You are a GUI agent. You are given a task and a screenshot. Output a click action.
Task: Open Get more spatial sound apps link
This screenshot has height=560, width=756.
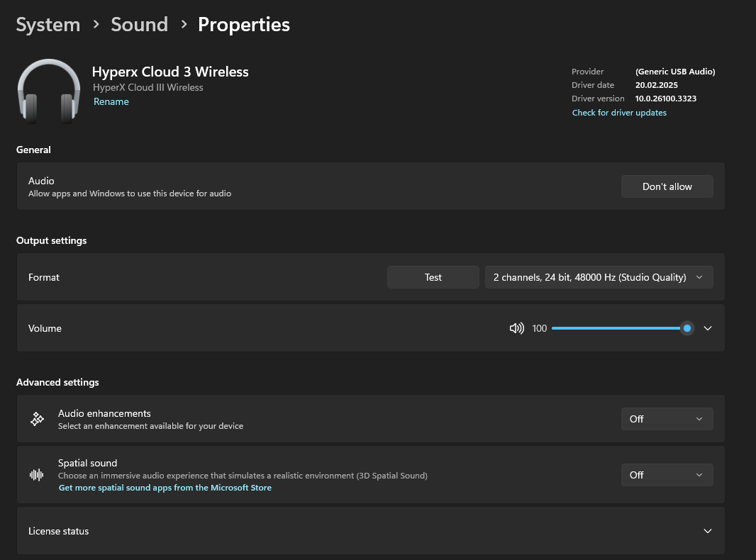[x=165, y=488]
